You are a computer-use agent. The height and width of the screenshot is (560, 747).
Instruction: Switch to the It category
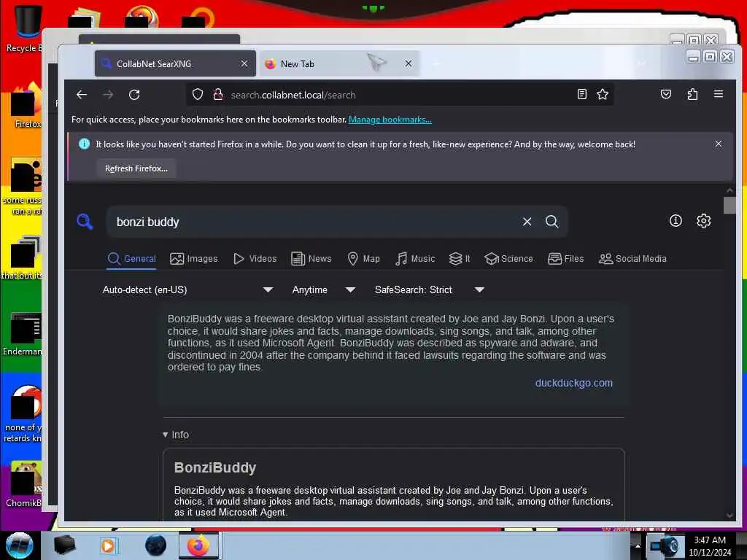click(460, 259)
